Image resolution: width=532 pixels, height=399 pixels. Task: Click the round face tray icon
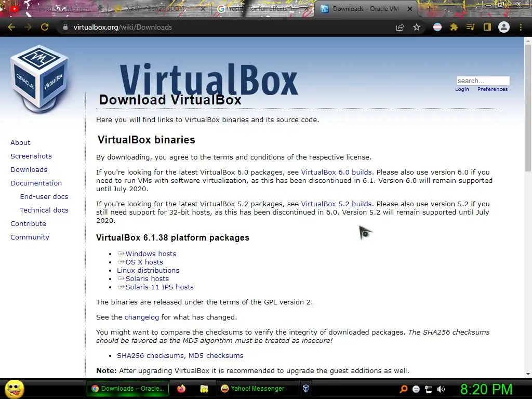pos(416,389)
